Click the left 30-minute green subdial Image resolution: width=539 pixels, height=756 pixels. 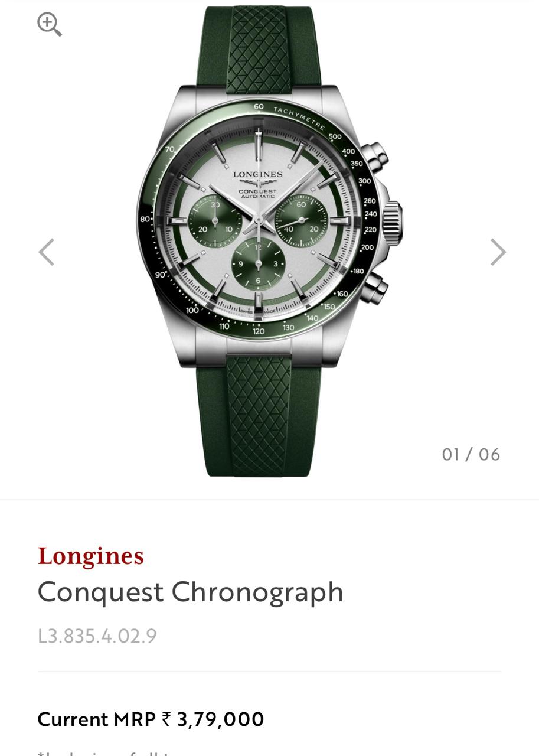pos(215,221)
